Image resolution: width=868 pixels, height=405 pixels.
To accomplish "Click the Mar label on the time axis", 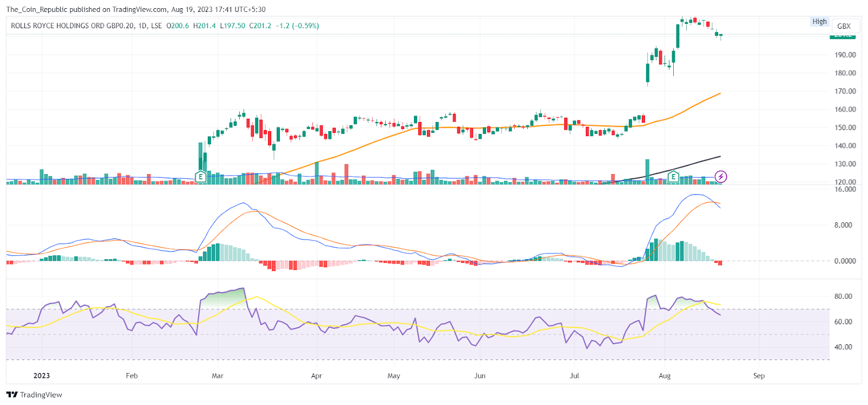I will coord(218,376).
